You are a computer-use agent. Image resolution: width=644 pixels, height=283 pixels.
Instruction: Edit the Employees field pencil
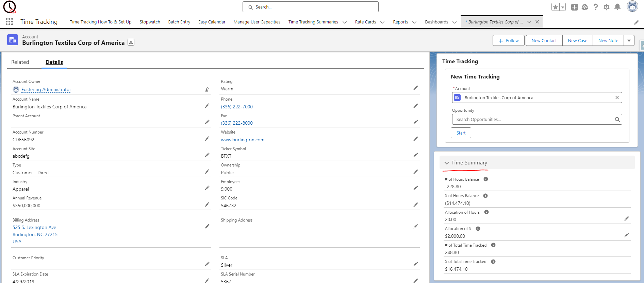coord(415,188)
